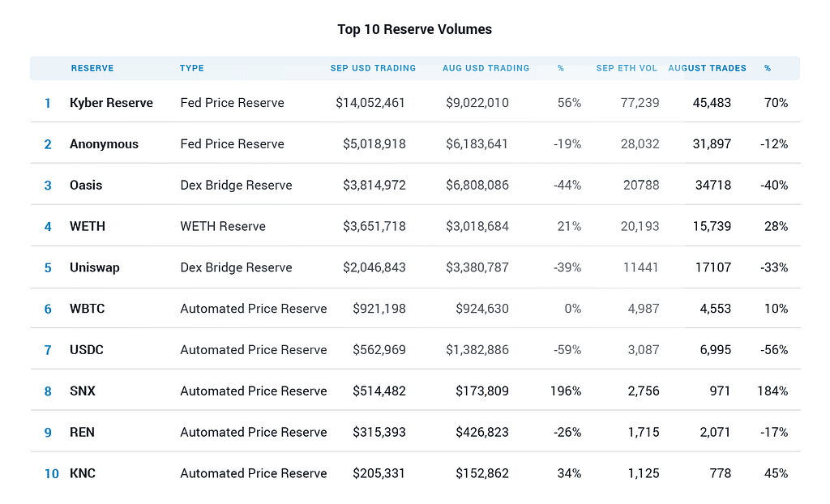Select the Uniswap reserve name
Viewport: 830px width, 504px height.
(x=95, y=267)
